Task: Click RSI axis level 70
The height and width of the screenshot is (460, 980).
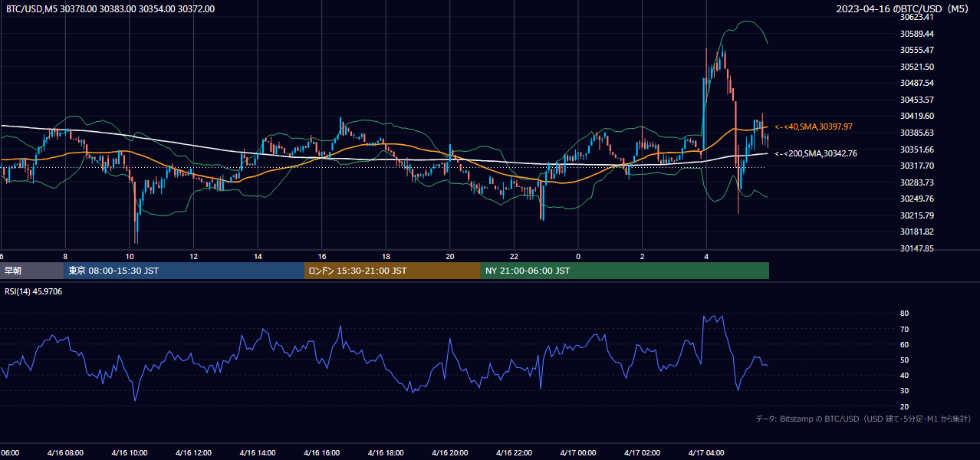Action: (x=905, y=329)
